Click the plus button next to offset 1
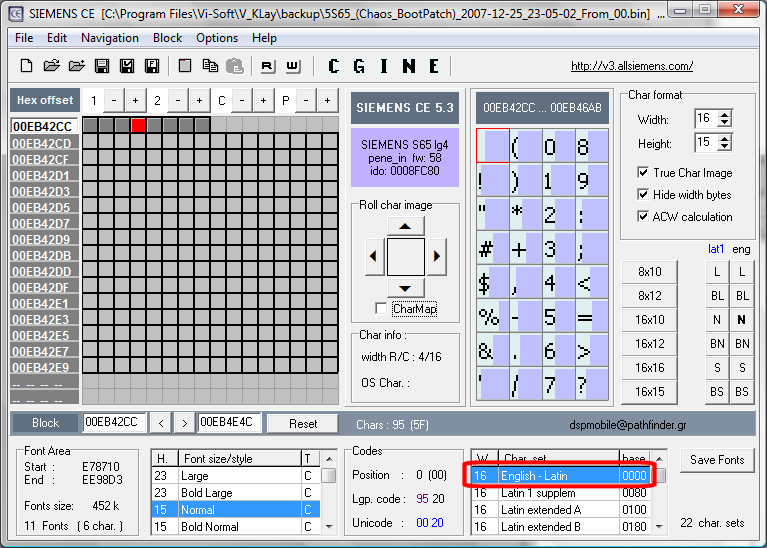This screenshot has width=767, height=548. [135, 101]
